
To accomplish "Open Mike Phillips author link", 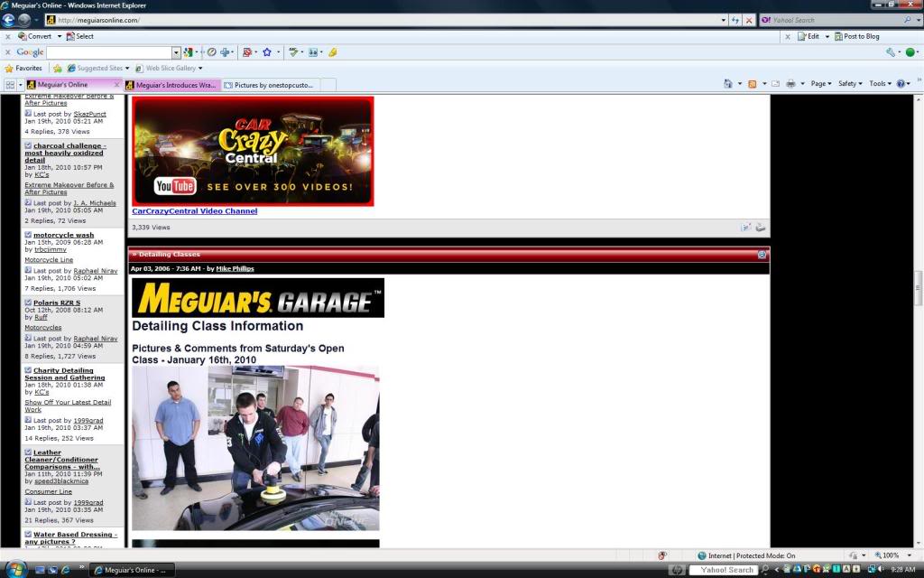I will click(235, 268).
